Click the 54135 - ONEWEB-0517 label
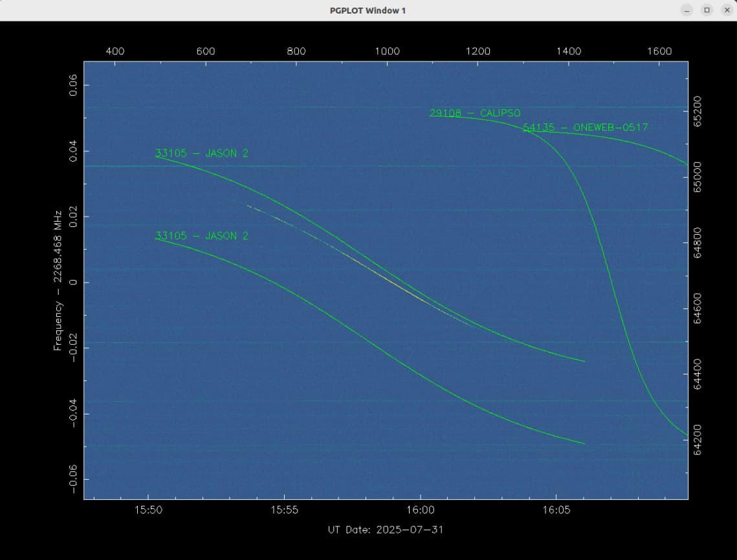737x560 pixels. [586, 127]
